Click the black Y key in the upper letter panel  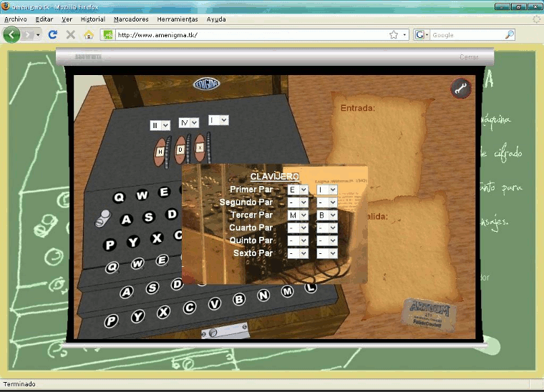pyautogui.click(x=133, y=242)
